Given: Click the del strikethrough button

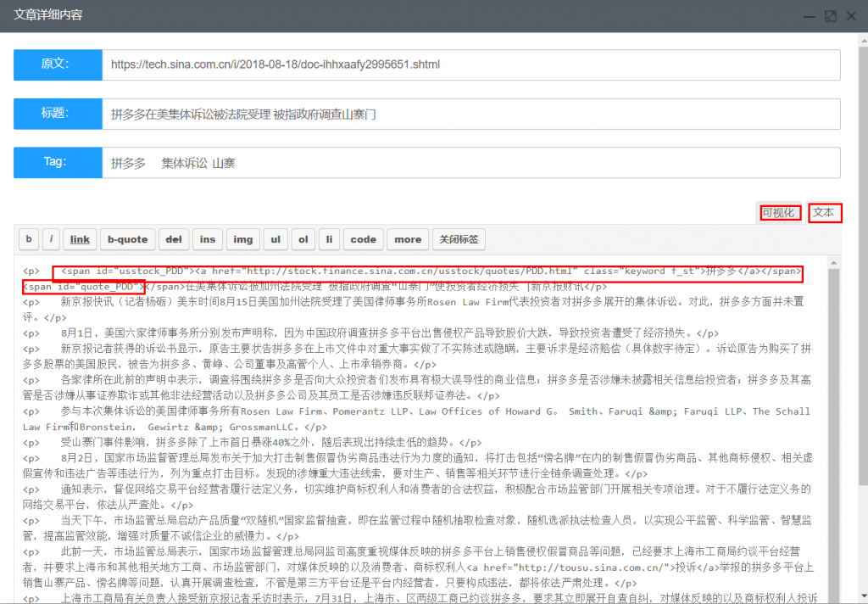Looking at the screenshot, I should 174,239.
